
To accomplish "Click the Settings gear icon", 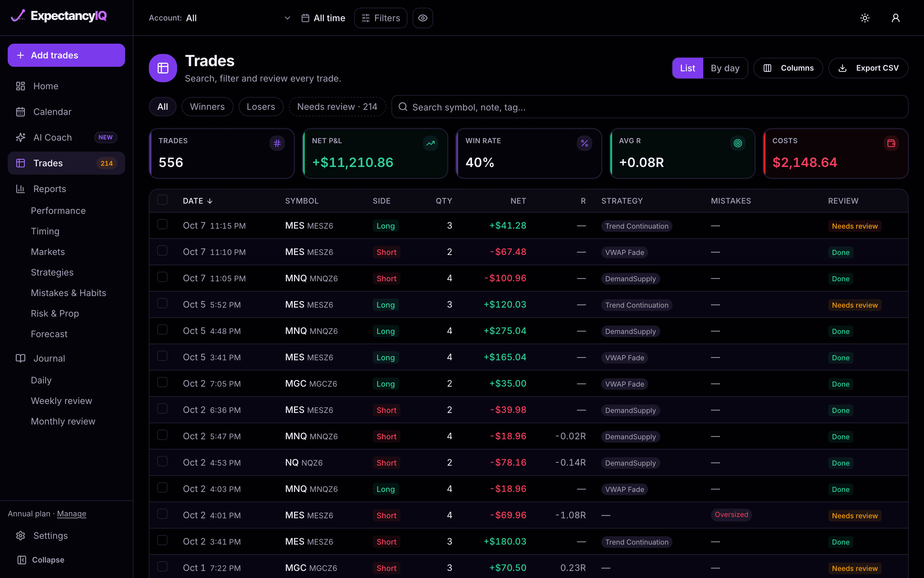I will pyautogui.click(x=21, y=536).
